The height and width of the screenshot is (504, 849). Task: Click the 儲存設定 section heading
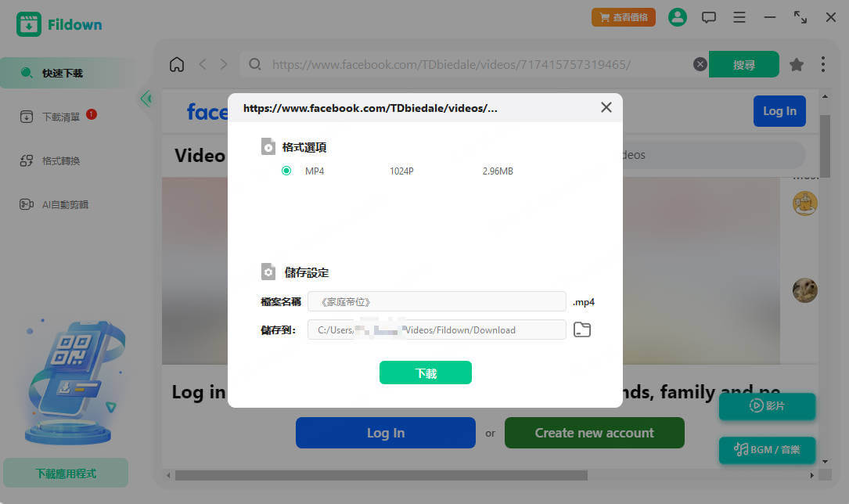(x=307, y=272)
